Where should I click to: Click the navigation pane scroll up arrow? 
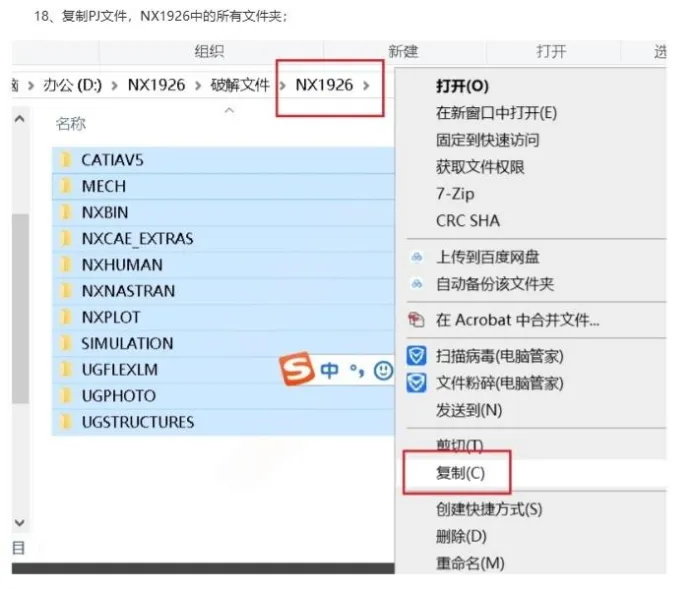click(x=19, y=119)
